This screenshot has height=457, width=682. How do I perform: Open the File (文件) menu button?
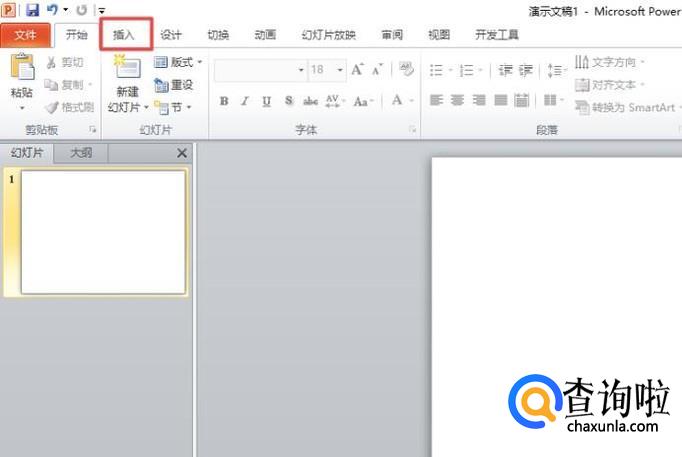tap(25, 35)
